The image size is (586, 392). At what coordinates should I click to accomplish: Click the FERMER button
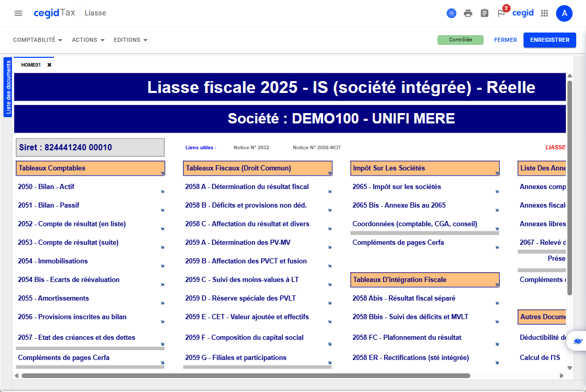(x=505, y=40)
